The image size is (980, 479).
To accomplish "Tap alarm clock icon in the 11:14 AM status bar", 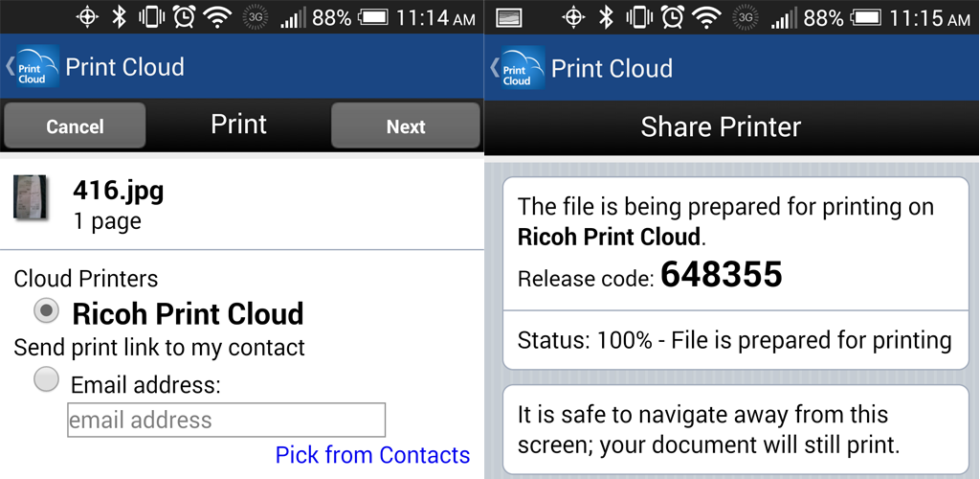I will 184,17.
